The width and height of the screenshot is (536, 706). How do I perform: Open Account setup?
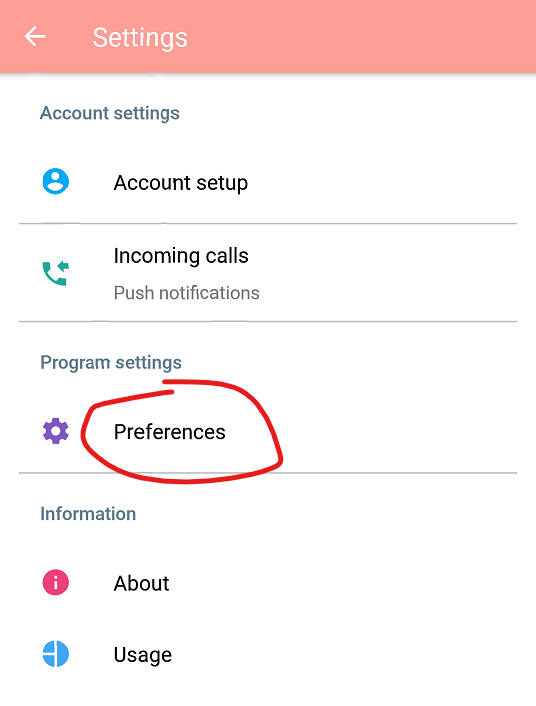(x=268, y=183)
